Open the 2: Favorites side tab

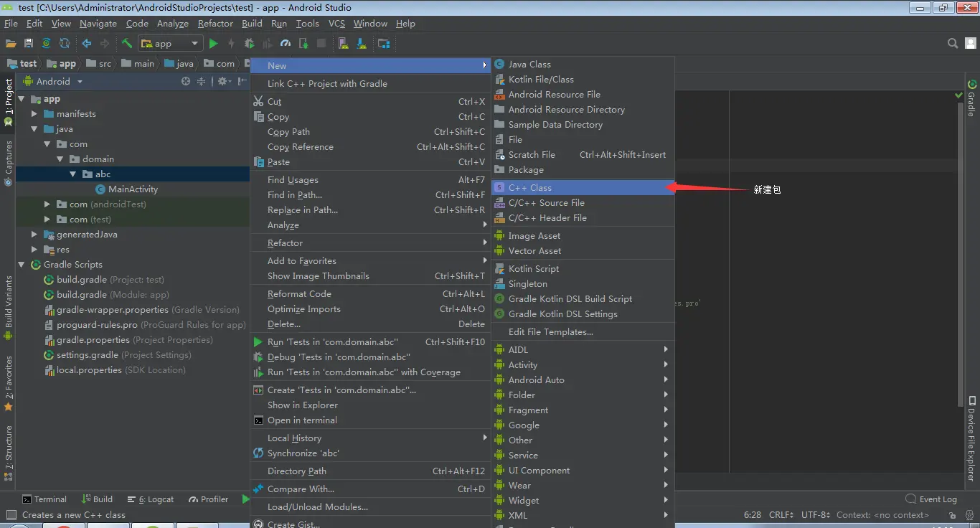click(x=9, y=384)
